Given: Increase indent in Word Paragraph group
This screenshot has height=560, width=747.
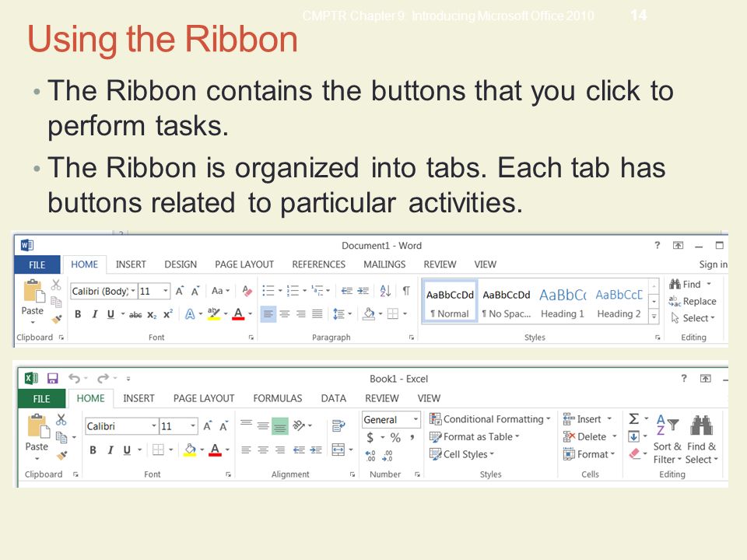Looking at the screenshot, I should click(x=363, y=290).
